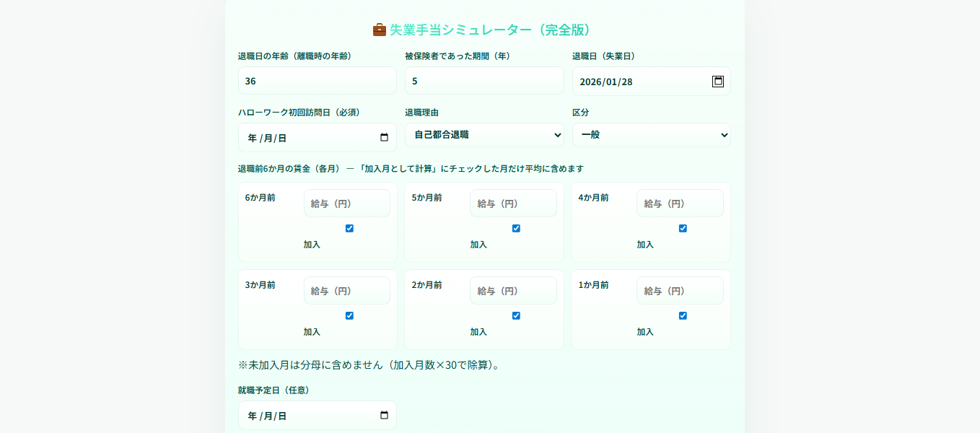Click the 被保険者であった期間 field showing 5
The height and width of the screenshot is (433, 980).
pos(484,80)
